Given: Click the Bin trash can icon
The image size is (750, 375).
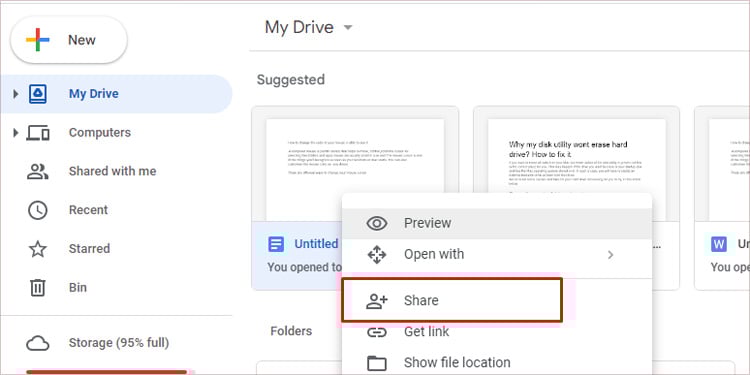Looking at the screenshot, I should pyautogui.click(x=38, y=287).
